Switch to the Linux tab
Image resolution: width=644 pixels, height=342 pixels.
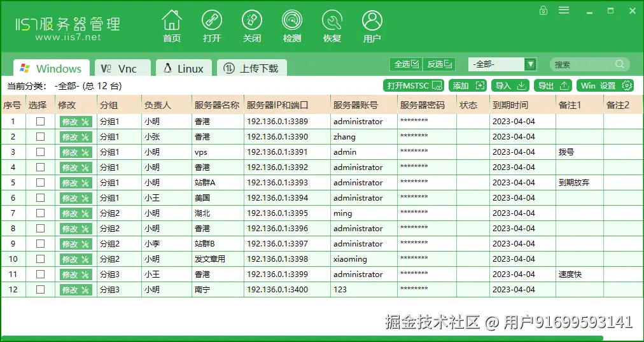point(183,68)
